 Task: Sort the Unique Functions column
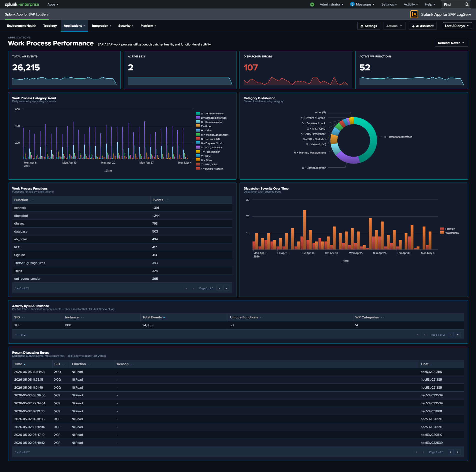[247, 317]
